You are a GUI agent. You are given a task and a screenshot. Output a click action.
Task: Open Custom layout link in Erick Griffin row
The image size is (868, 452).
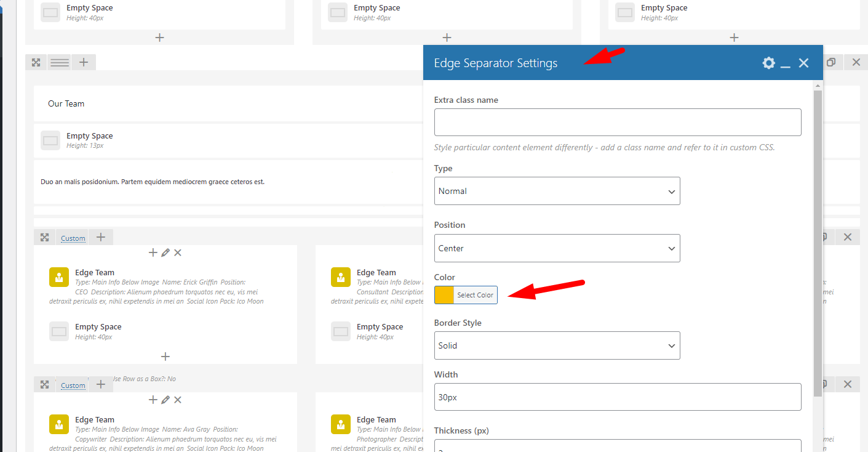tap(73, 238)
